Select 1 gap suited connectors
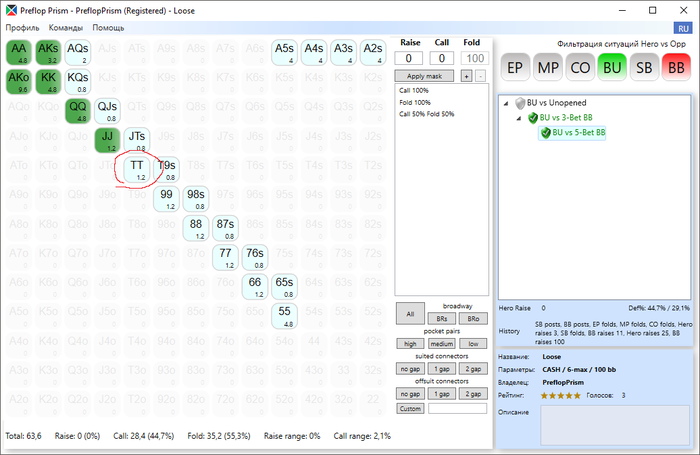This screenshot has width=700, height=455. (x=442, y=368)
